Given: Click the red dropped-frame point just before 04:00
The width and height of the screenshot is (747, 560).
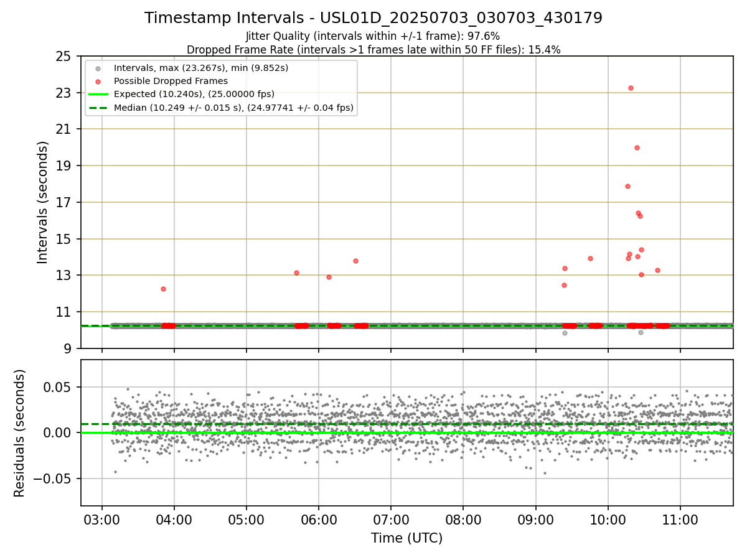Looking at the screenshot, I should [163, 289].
